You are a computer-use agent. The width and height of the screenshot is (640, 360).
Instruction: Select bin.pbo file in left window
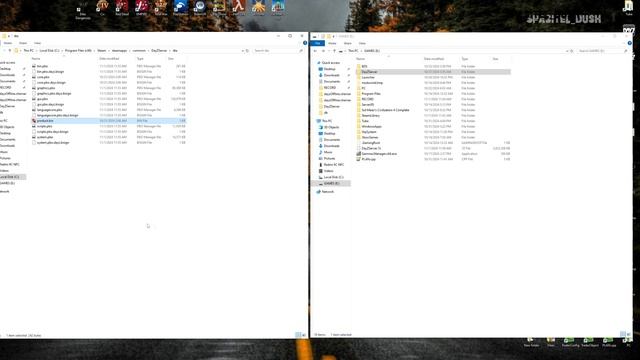point(108,66)
